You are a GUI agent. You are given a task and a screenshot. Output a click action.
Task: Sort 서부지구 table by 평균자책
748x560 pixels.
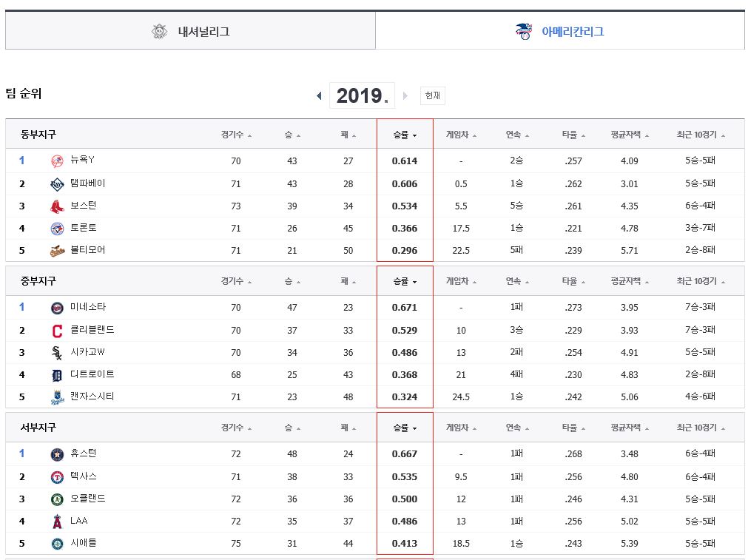[x=630, y=428]
